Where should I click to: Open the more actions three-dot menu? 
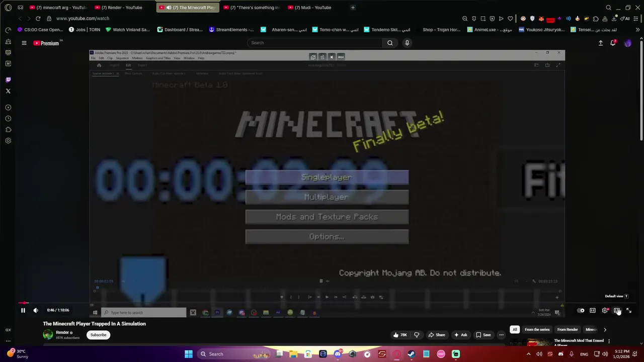point(501,335)
